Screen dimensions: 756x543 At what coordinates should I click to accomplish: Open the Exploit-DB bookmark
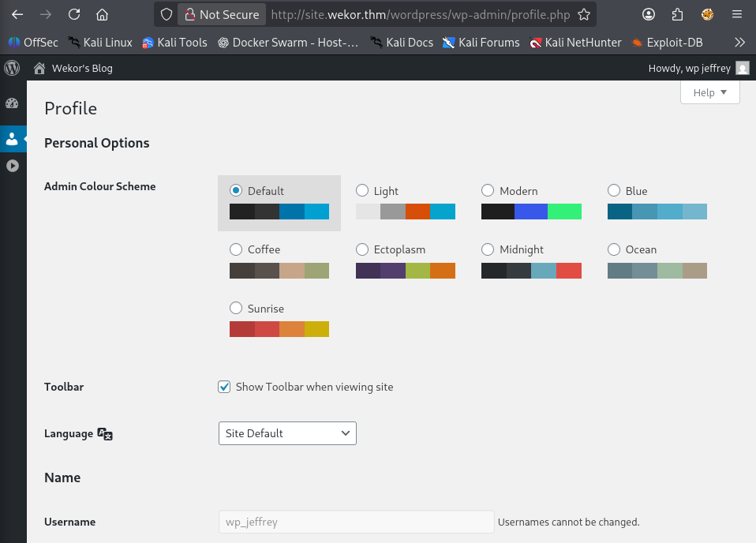[x=667, y=43]
